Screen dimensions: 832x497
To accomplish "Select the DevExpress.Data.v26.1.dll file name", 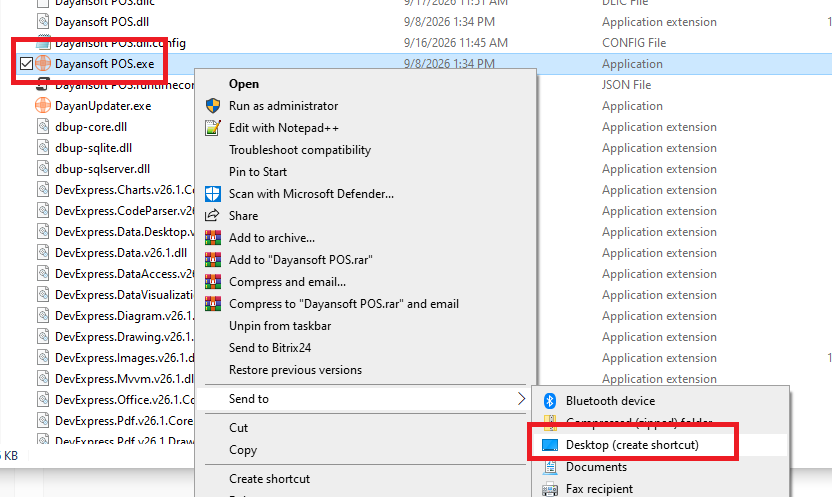I will [121, 253].
